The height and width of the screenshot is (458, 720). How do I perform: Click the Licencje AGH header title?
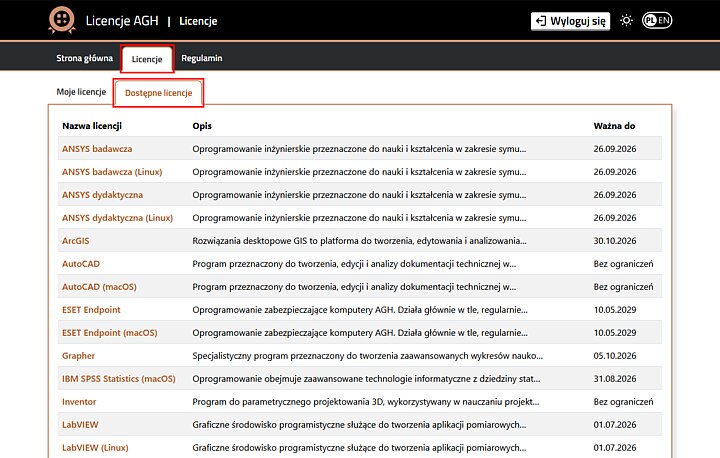122,21
